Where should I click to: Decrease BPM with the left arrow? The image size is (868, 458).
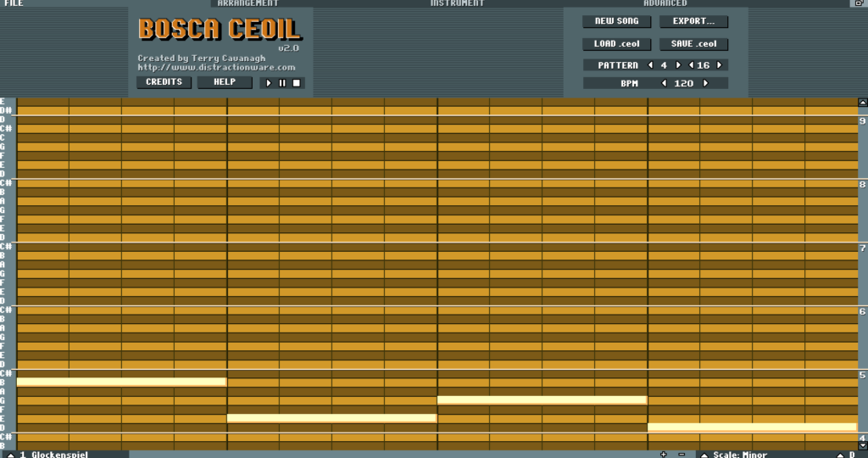coord(663,83)
